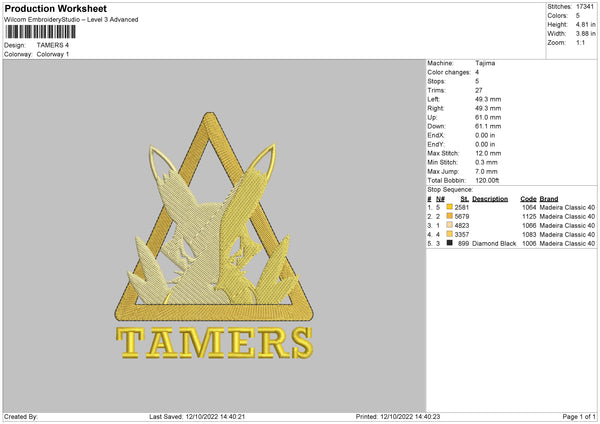Click the Diamond Black color swatch

pos(450,243)
